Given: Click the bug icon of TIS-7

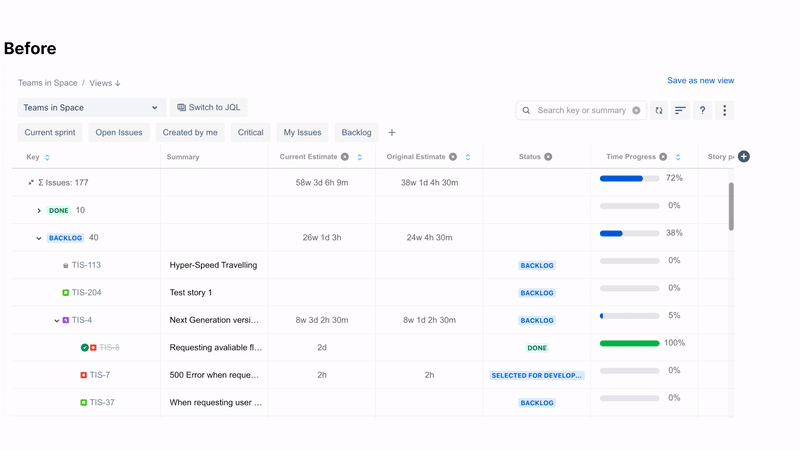Looking at the screenshot, I should coord(84,375).
